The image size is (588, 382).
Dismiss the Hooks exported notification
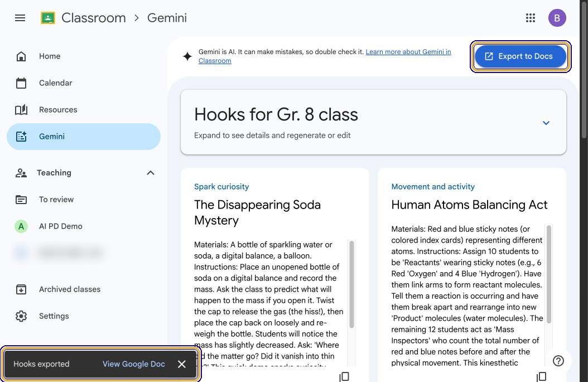pyautogui.click(x=181, y=364)
